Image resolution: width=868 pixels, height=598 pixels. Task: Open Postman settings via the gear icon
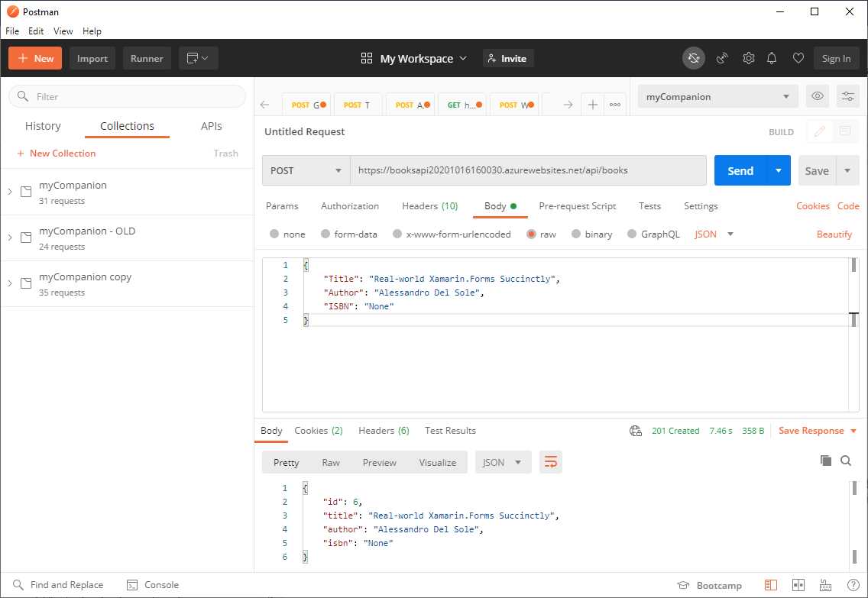coord(748,57)
